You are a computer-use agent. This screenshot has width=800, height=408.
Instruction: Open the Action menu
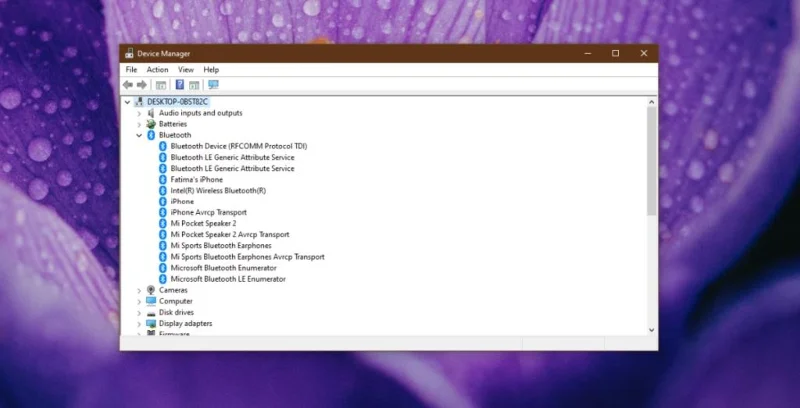point(157,69)
